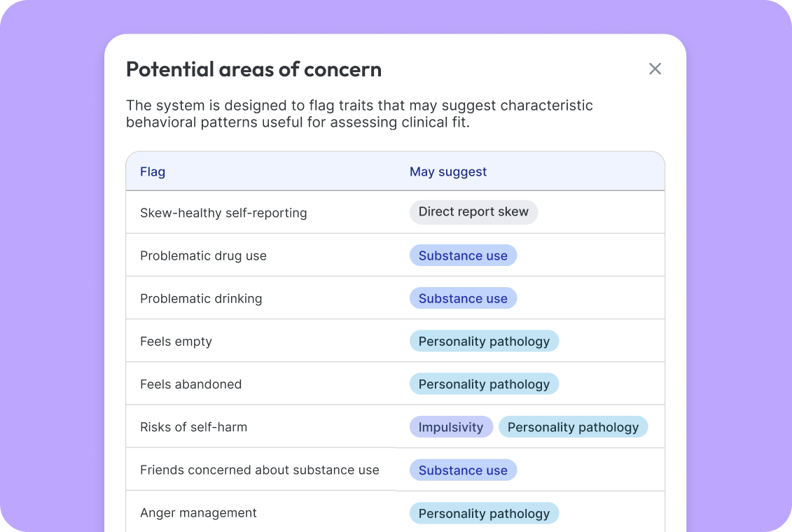Click the Impulsivity tag
This screenshot has width=792, height=532.
[450, 427]
